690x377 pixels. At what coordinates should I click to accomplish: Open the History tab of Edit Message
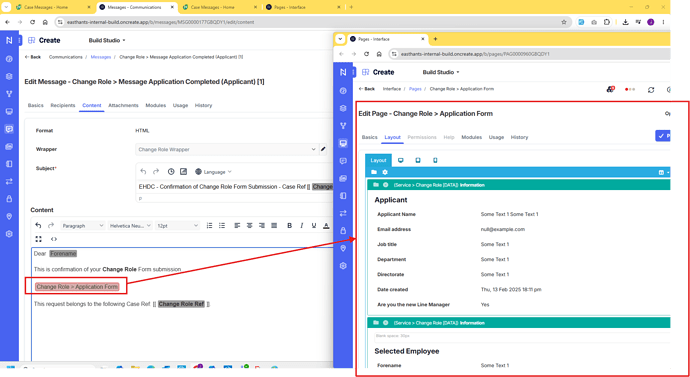click(203, 106)
